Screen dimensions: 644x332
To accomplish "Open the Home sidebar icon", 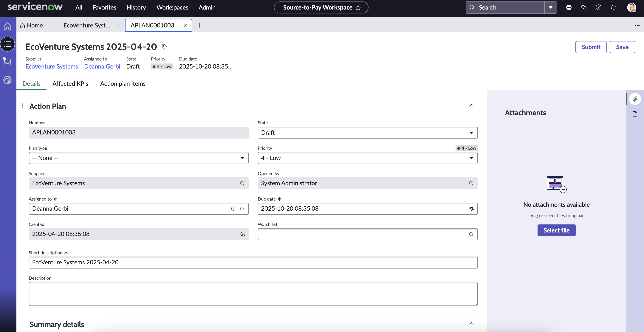I will (7, 26).
